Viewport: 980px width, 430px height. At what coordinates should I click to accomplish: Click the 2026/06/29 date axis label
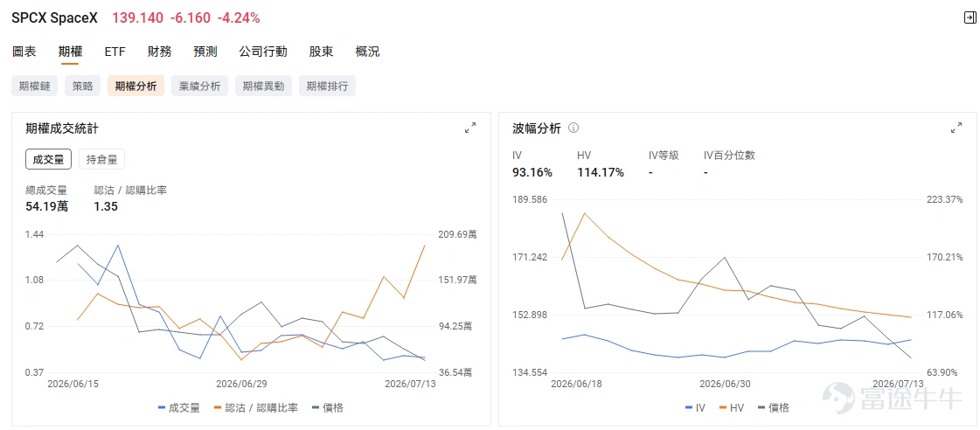tap(240, 384)
